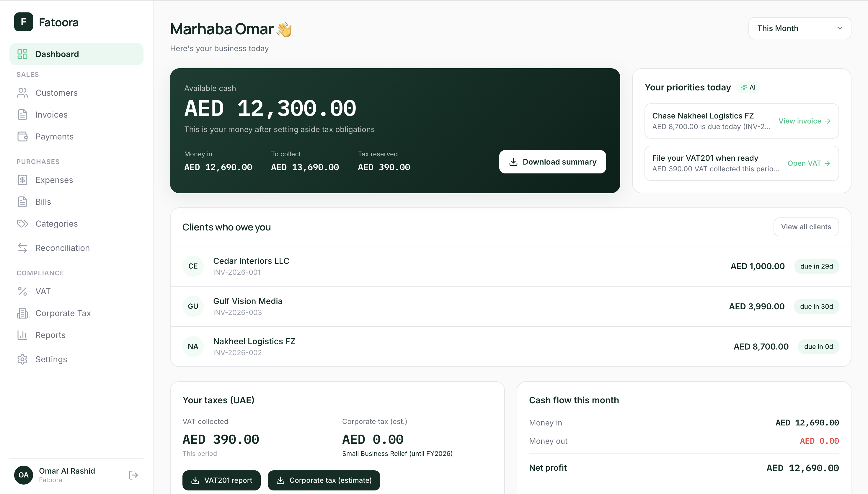Follow the Open VAT link
Screen dimensions: 868x494
pos(809,163)
